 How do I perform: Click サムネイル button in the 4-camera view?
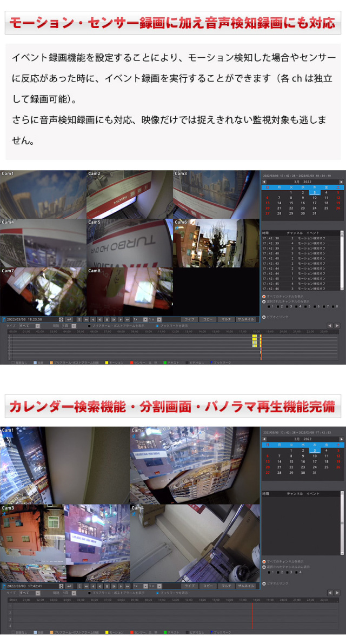click(245, 586)
